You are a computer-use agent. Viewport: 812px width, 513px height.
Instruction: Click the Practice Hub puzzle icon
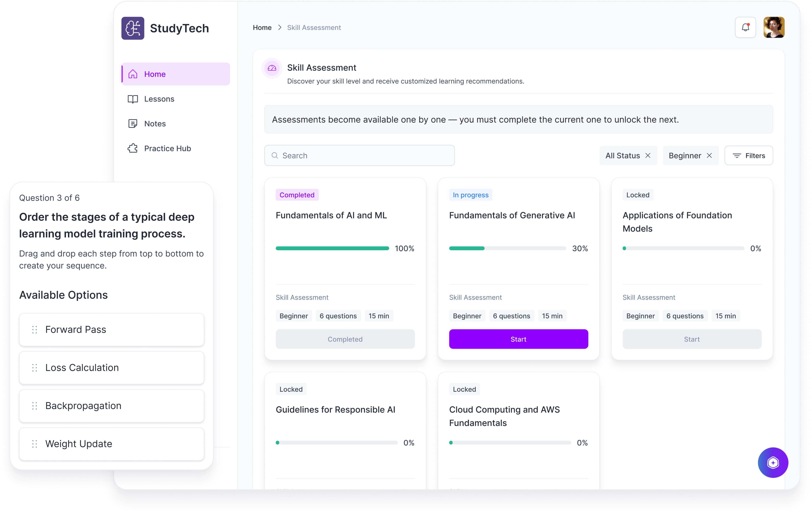click(133, 148)
